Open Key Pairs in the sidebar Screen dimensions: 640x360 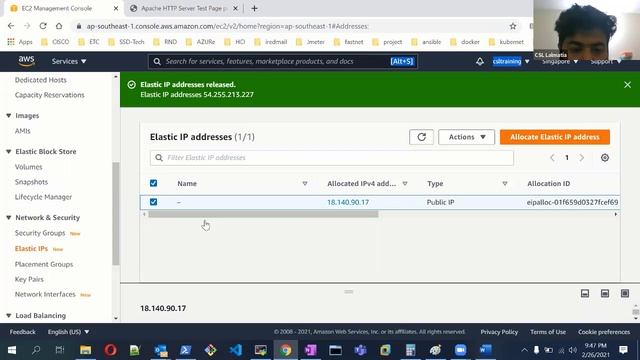[29, 279]
